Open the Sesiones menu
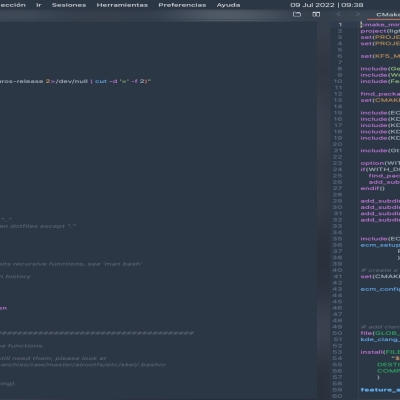This screenshot has width=400, height=400. [69, 5]
